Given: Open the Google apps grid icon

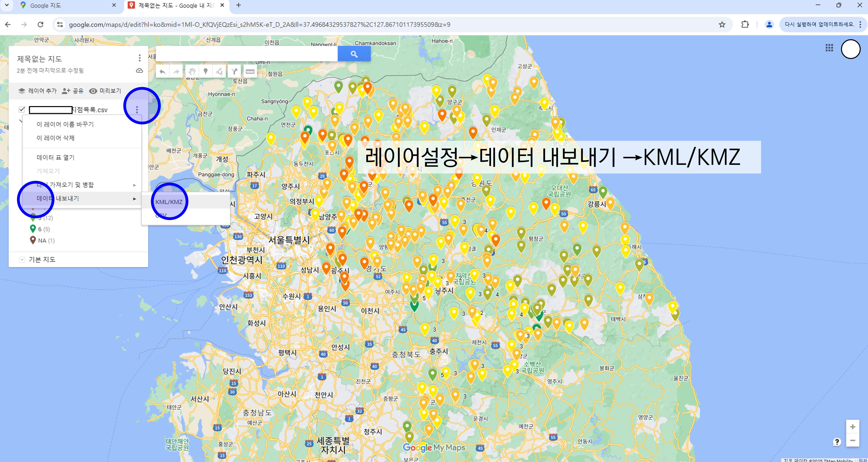Looking at the screenshot, I should 829,48.
